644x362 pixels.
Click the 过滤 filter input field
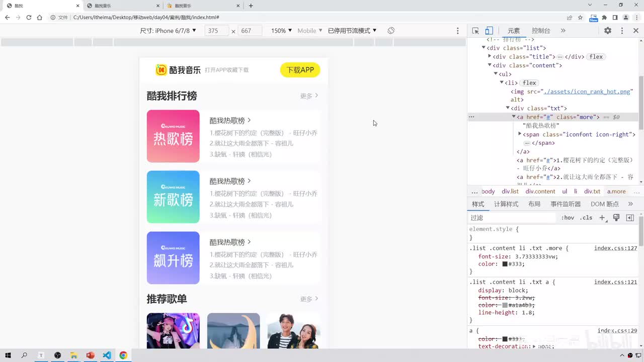(x=512, y=218)
